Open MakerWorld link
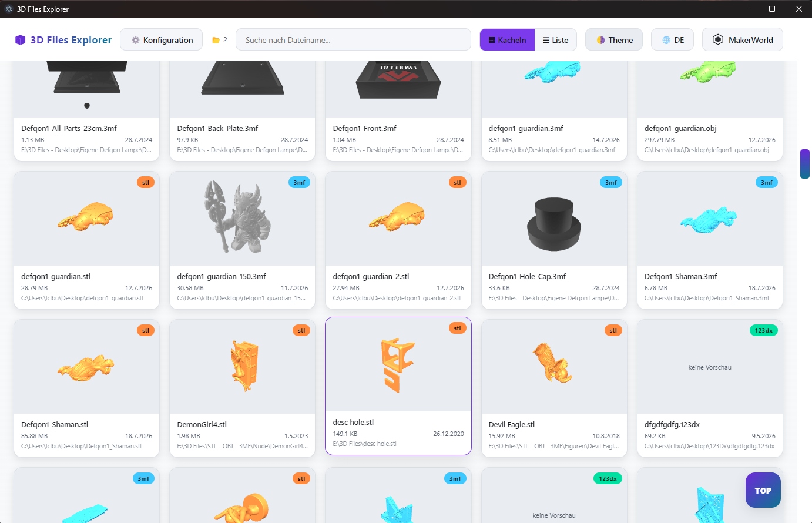The image size is (812, 523). coord(743,40)
